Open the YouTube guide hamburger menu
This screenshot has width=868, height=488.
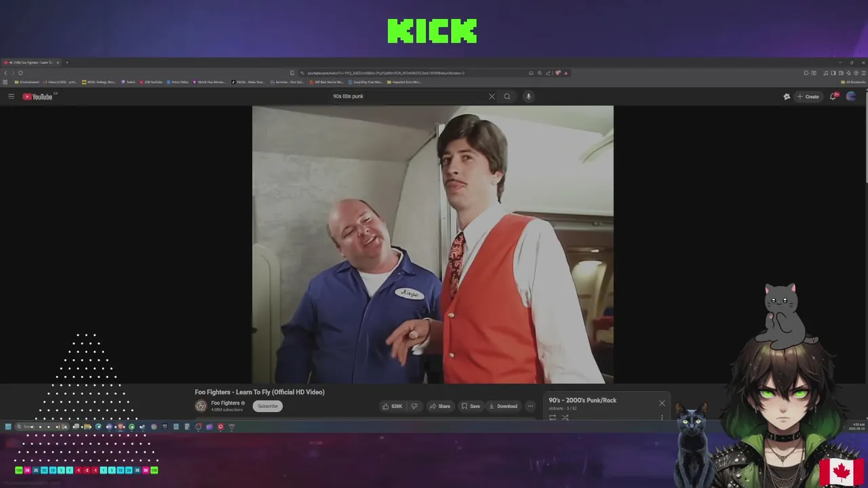pos(11,96)
